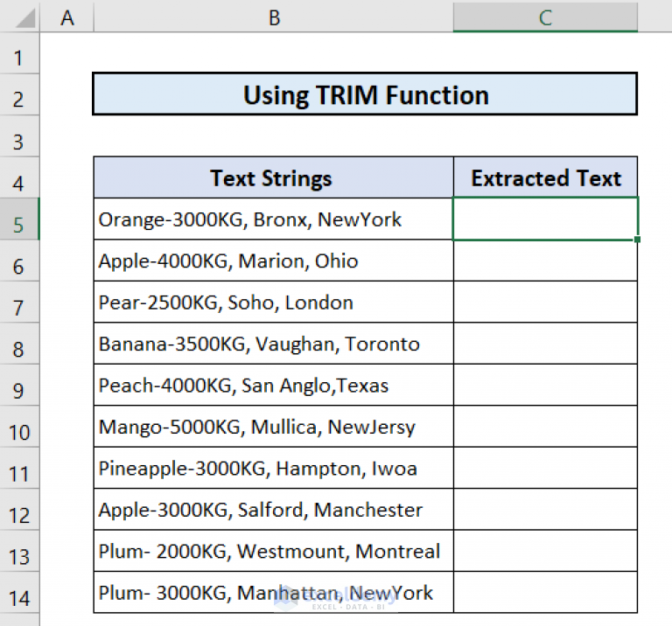
Task: Select cell 'Apple-3000KG, Salford, Manchester'
Action: 273,510
